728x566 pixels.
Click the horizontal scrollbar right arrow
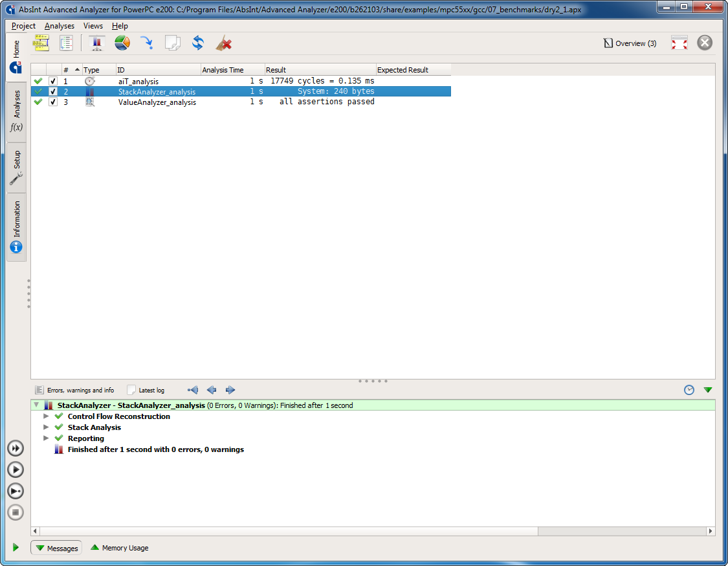pyautogui.click(x=711, y=531)
